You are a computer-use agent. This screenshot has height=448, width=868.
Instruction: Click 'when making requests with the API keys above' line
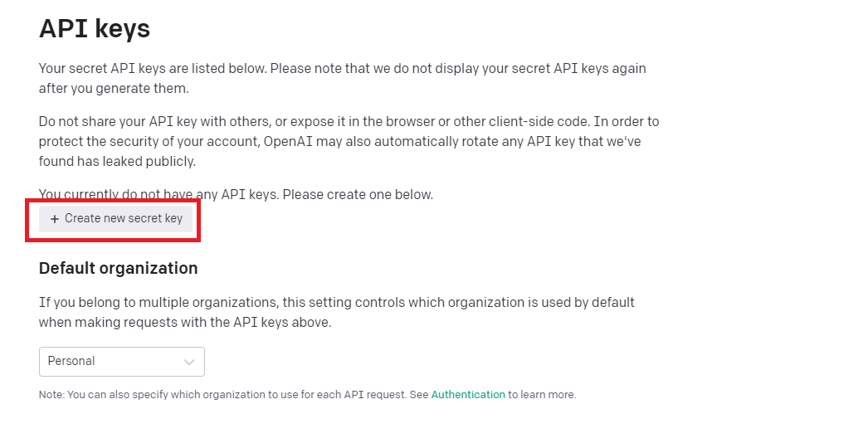pyautogui.click(x=184, y=322)
